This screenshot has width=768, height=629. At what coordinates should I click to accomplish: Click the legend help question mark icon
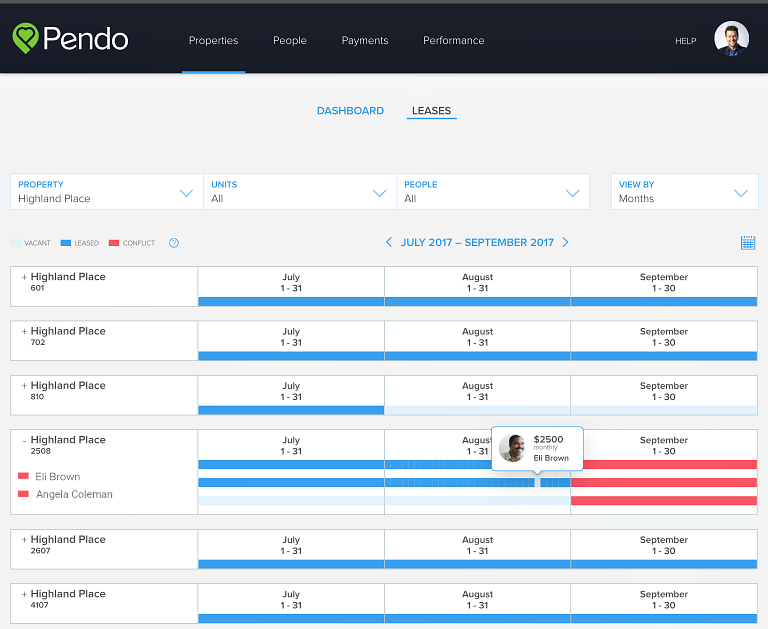coord(174,243)
